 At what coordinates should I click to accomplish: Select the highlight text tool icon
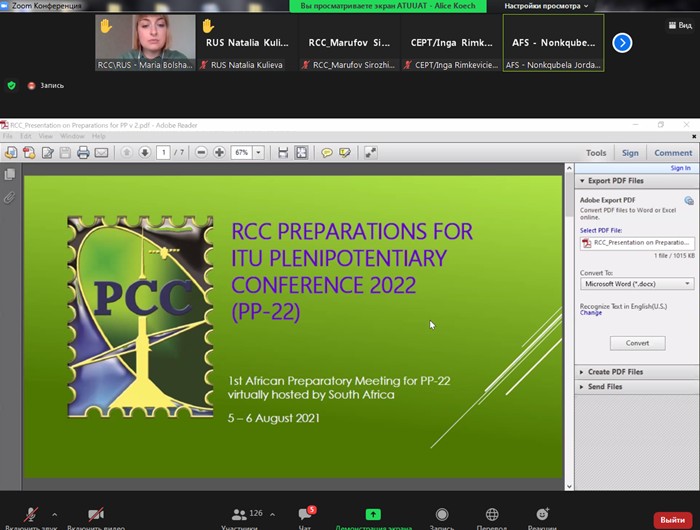[x=345, y=153]
